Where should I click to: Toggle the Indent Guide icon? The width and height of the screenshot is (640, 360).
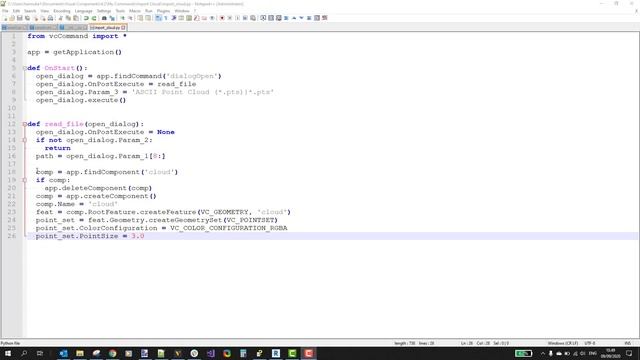pos(173,18)
